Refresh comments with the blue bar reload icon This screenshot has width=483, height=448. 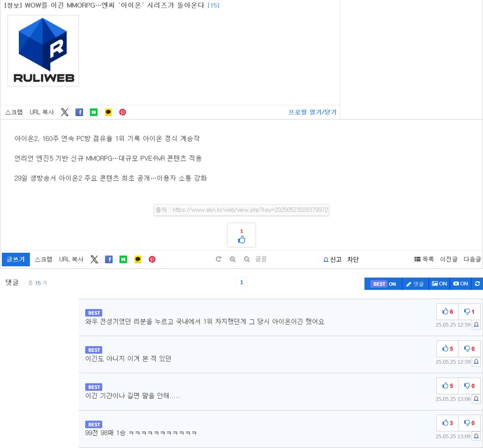tap(477, 284)
